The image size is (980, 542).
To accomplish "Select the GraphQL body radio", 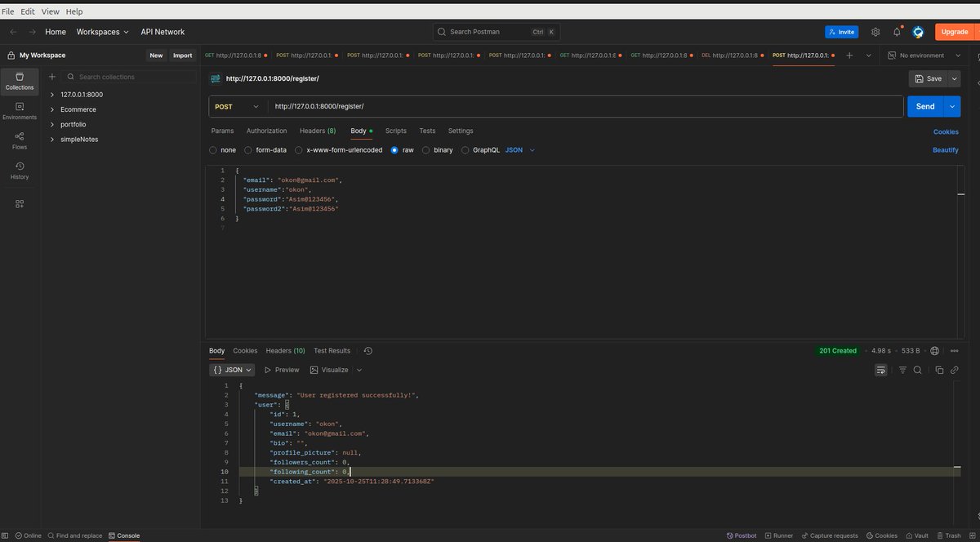I will 465,150.
